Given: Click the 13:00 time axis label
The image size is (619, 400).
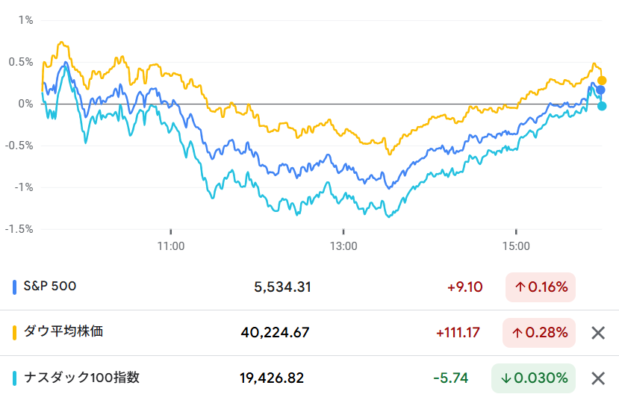Looking at the screenshot, I should click(343, 245).
